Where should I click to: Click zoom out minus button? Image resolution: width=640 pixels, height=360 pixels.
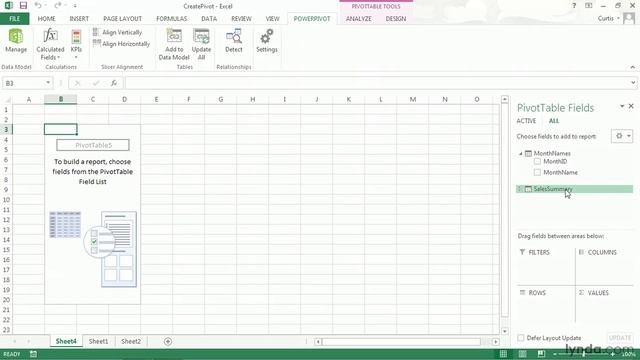point(555,354)
